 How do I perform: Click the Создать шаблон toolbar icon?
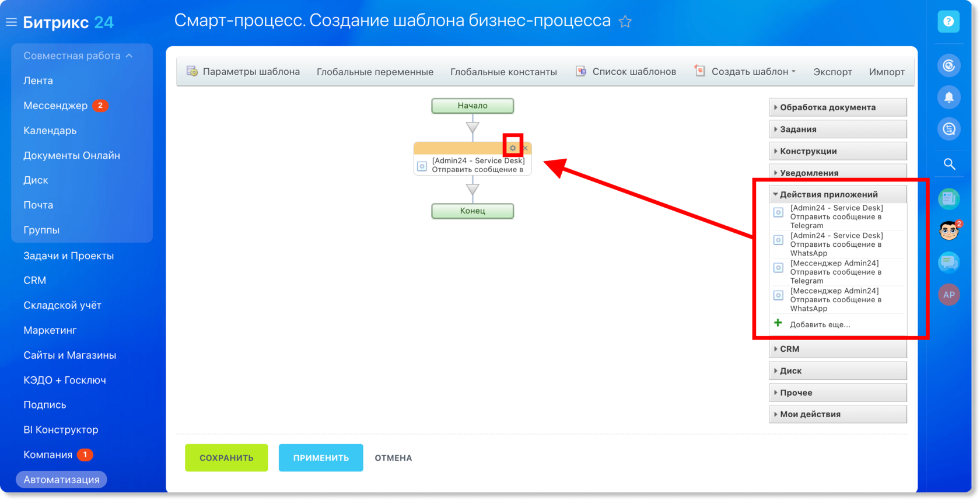point(699,71)
